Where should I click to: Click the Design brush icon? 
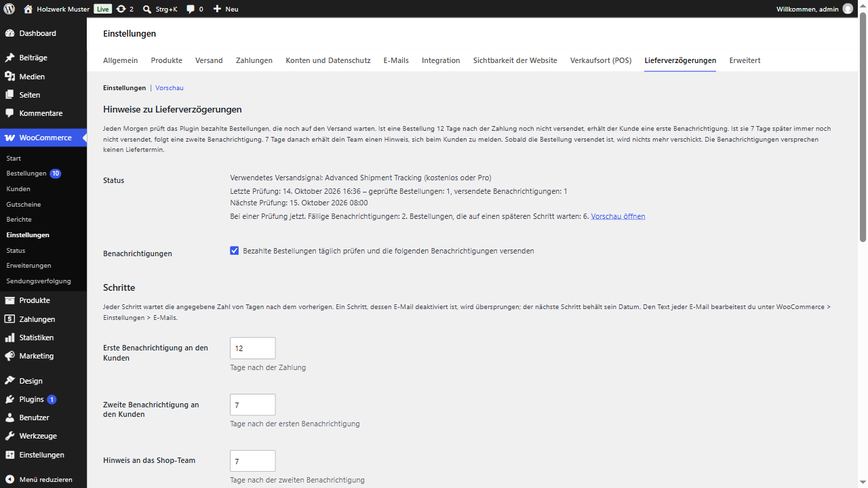click(x=10, y=381)
